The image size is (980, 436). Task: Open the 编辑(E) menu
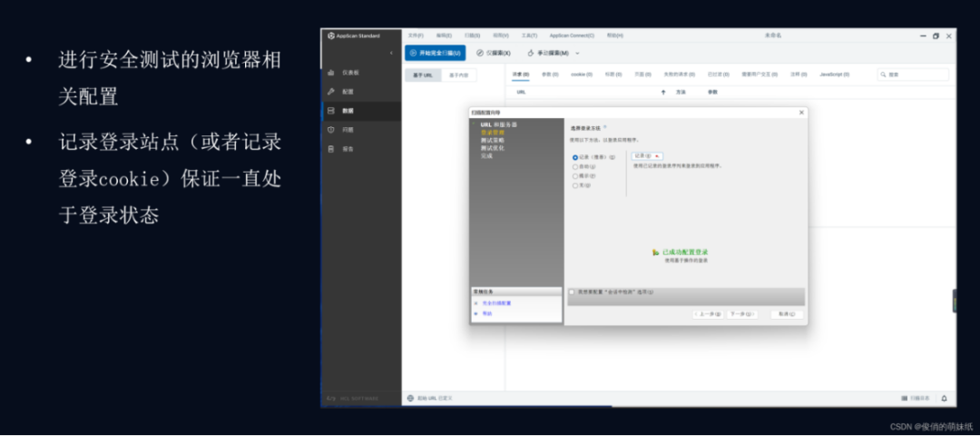tap(444, 35)
